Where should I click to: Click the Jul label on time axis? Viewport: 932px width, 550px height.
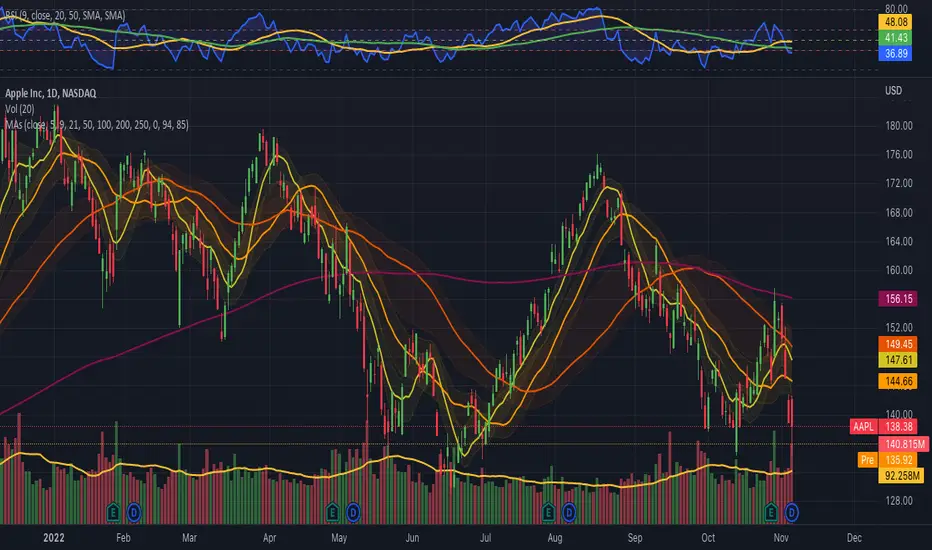click(486, 538)
